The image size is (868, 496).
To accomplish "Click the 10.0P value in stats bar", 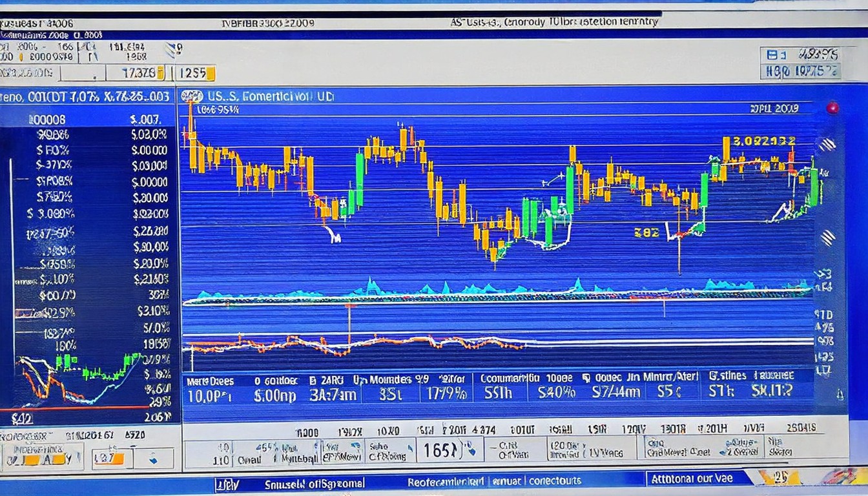I will point(209,395).
